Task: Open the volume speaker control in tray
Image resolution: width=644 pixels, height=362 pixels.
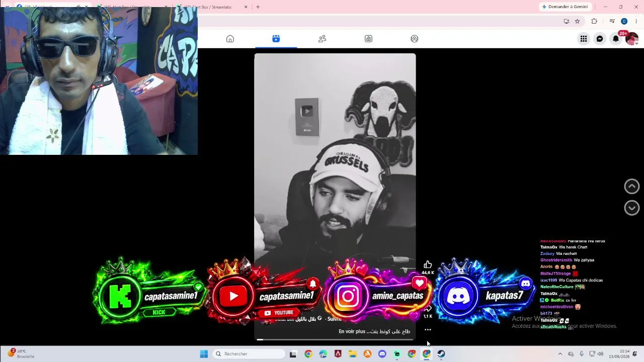Action: point(600,354)
